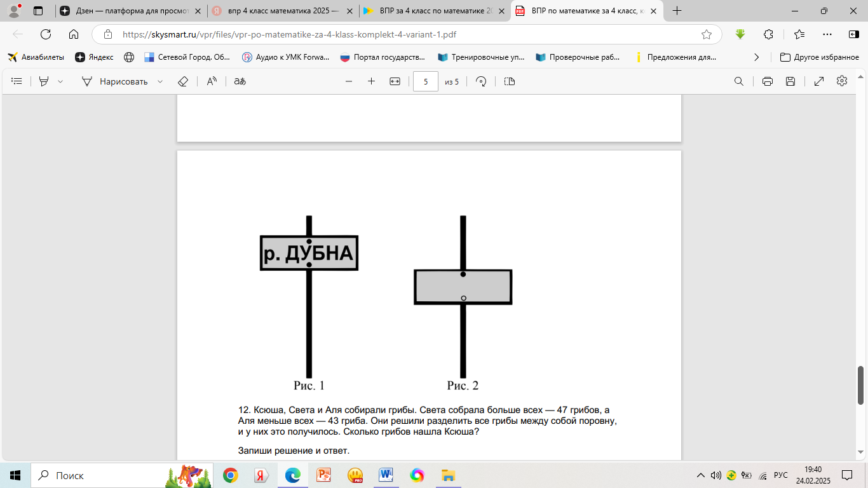Click the translate icon in PDF toolbar
868x488 pixels.
tap(240, 81)
